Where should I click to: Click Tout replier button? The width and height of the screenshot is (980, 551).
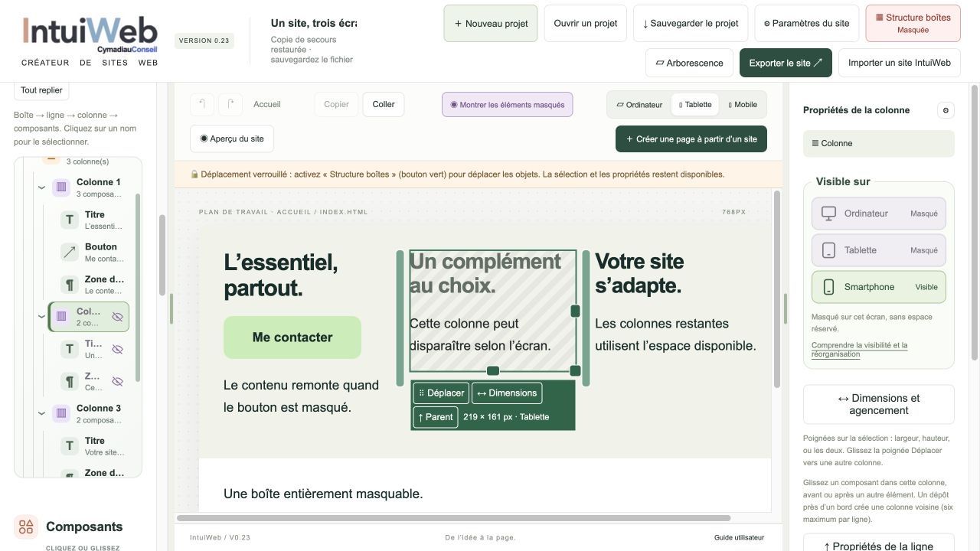41,90
